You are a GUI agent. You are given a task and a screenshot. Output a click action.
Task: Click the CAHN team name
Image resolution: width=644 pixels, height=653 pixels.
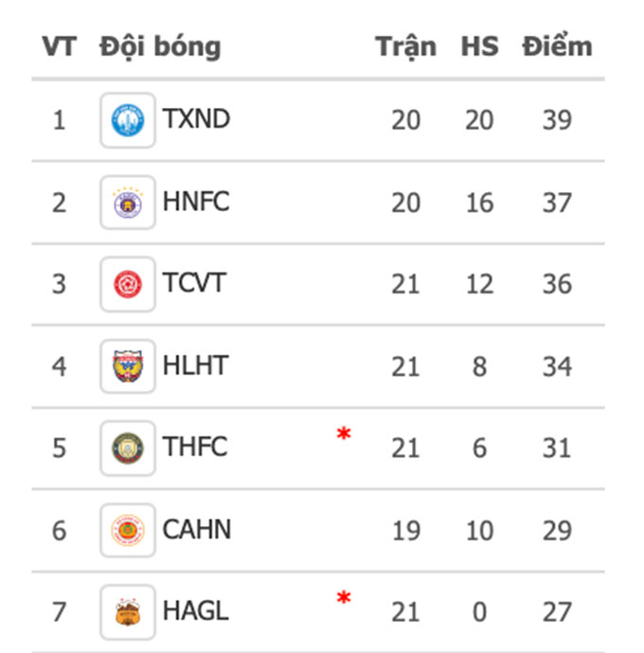[197, 529]
